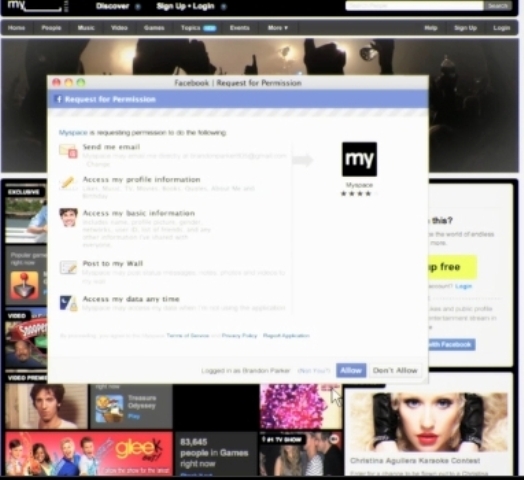Open the Christina Aguilera contest image
The image size is (524, 480).
tap(428, 423)
